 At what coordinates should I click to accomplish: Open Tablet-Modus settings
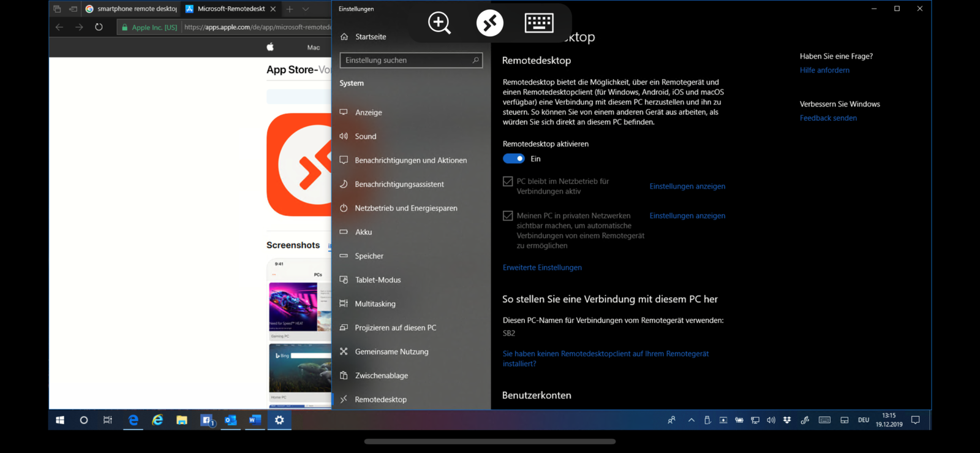(x=378, y=280)
